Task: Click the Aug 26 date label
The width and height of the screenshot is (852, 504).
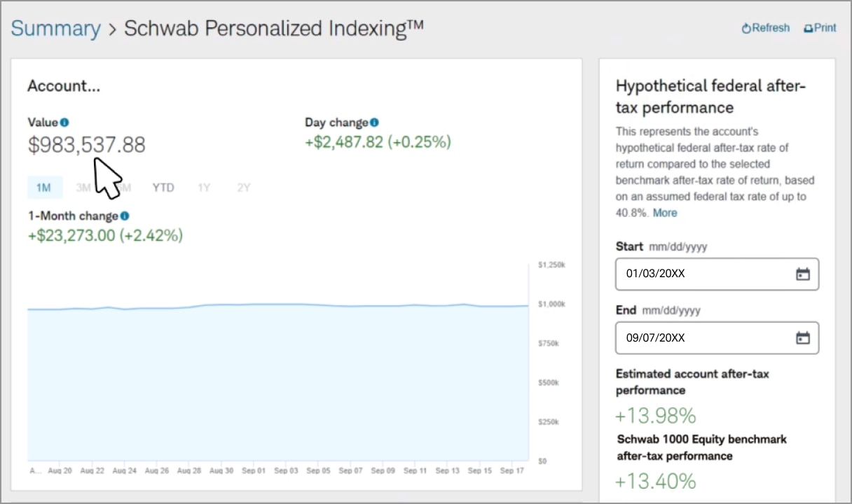Action: (156, 471)
